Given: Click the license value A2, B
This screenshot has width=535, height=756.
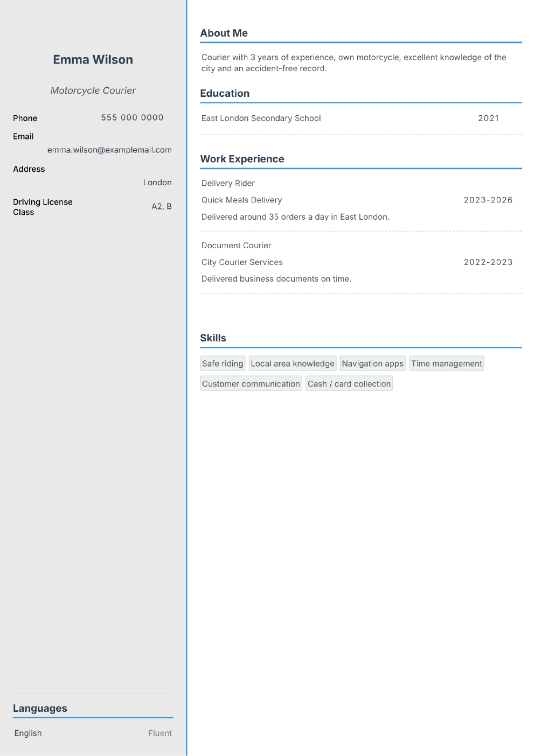Looking at the screenshot, I should coord(162,206).
